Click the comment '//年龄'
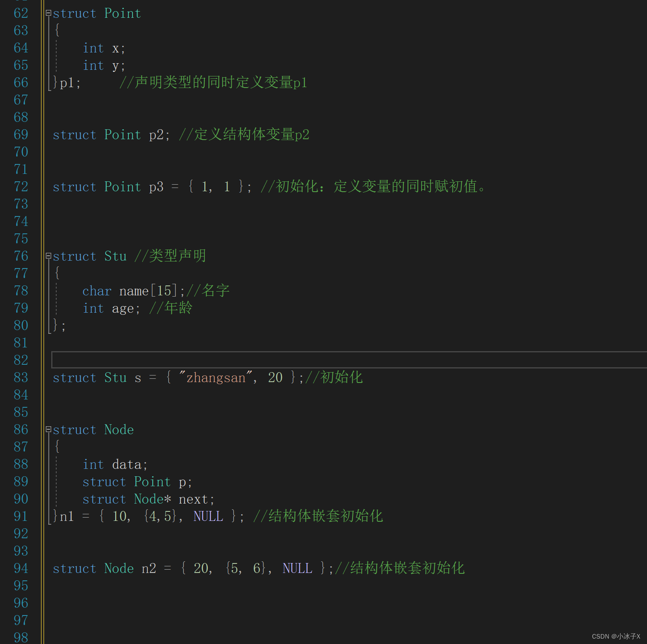The height and width of the screenshot is (644, 647). coord(171,308)
